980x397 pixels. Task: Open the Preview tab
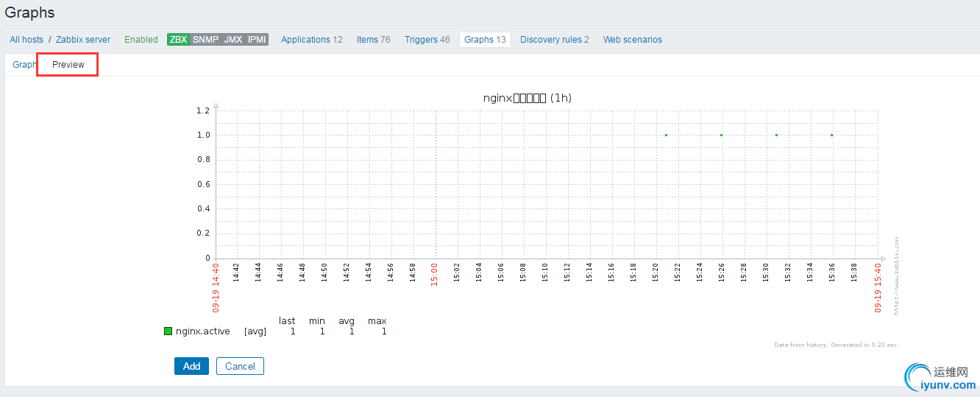(68, 65)
